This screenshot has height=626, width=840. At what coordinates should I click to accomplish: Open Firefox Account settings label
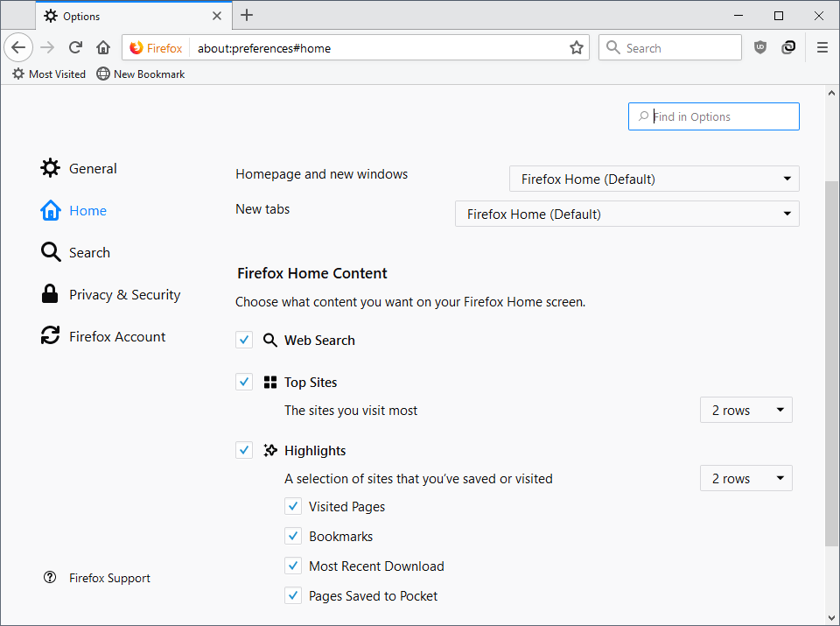(x=117, y=336)
